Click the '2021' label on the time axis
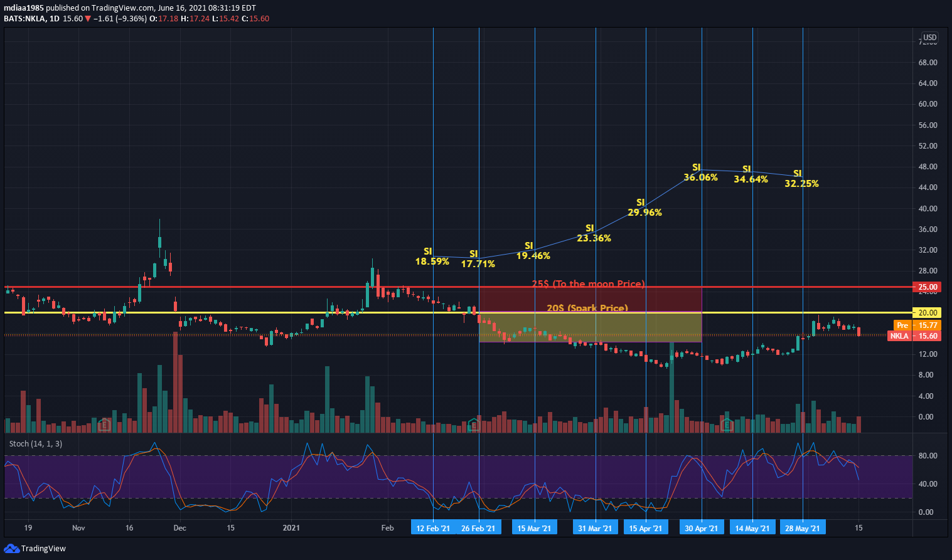Screen dimensions: 952x560 [291, 528]
